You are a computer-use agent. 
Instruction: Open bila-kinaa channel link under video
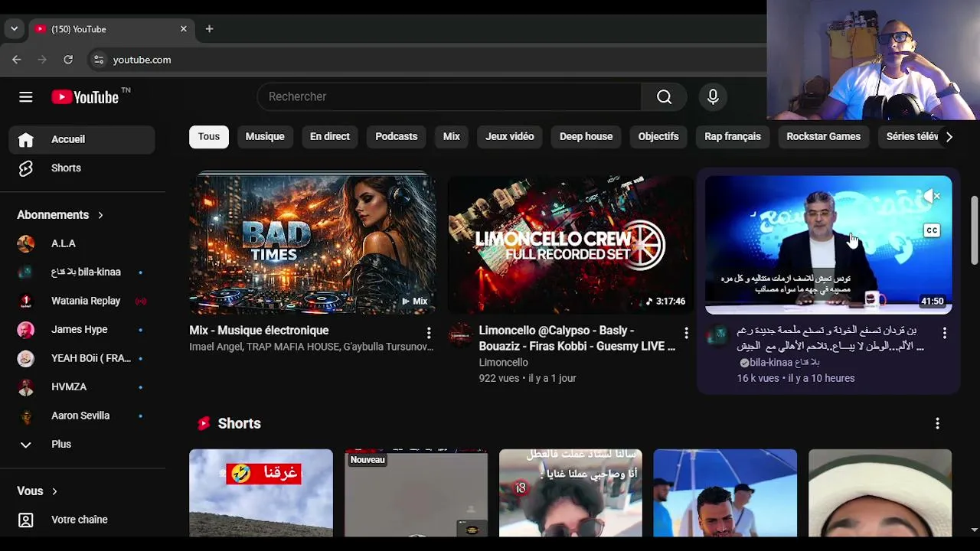tap(784, 363)
